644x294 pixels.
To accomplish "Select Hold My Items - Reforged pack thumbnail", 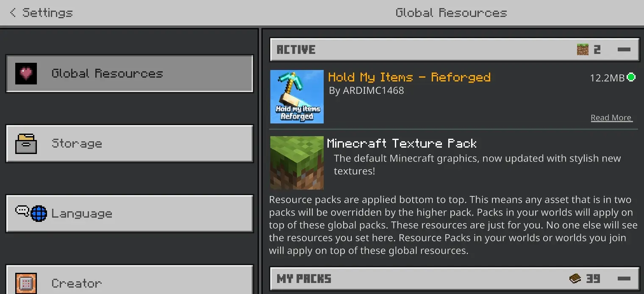I will (297, 97).
